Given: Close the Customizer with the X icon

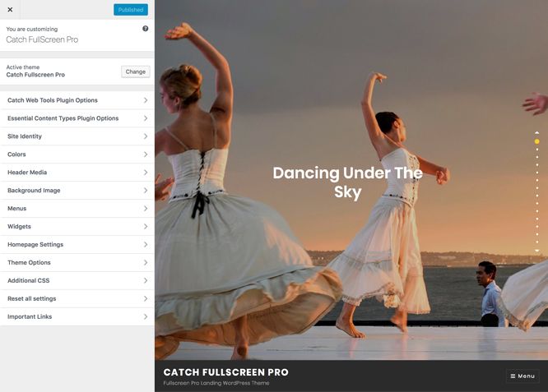Looking at the screenshot, I should [10, 10].
